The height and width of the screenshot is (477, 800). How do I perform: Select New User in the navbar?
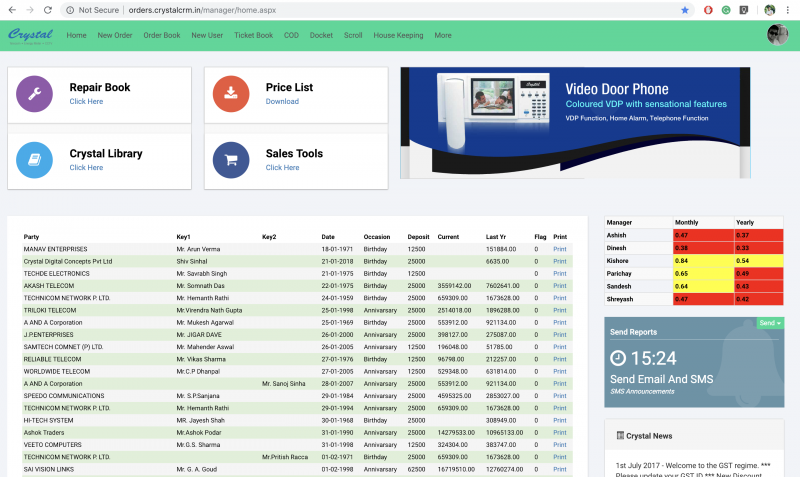[207, 35]
